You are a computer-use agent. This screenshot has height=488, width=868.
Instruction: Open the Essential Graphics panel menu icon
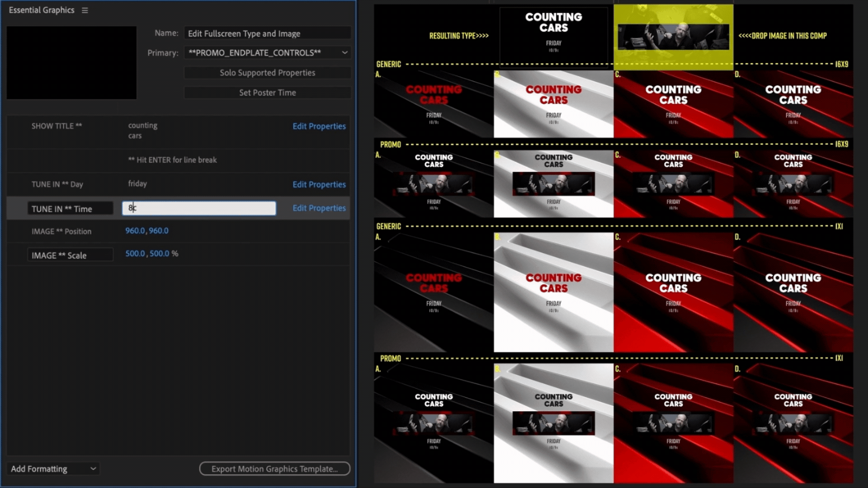[85, 10]
